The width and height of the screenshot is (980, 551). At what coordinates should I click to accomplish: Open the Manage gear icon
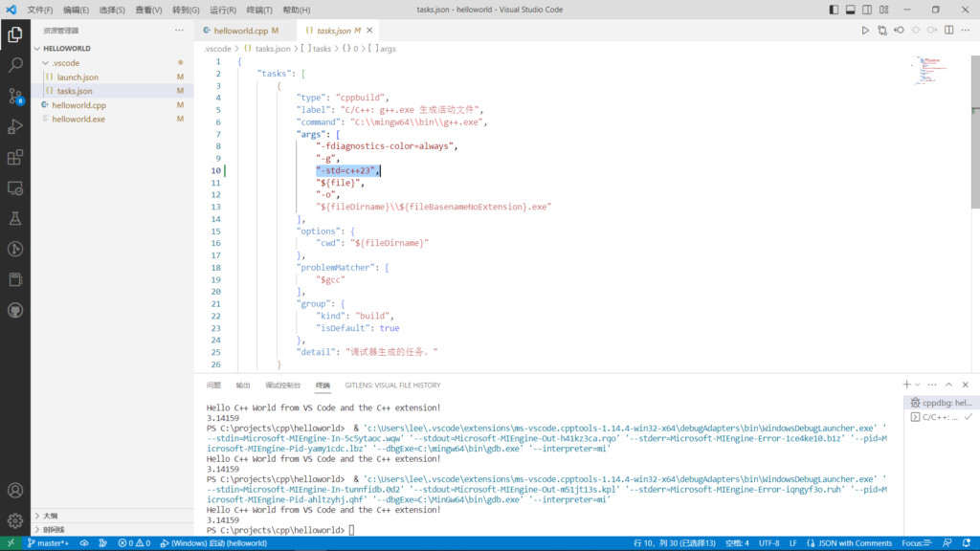click(15, 521)
